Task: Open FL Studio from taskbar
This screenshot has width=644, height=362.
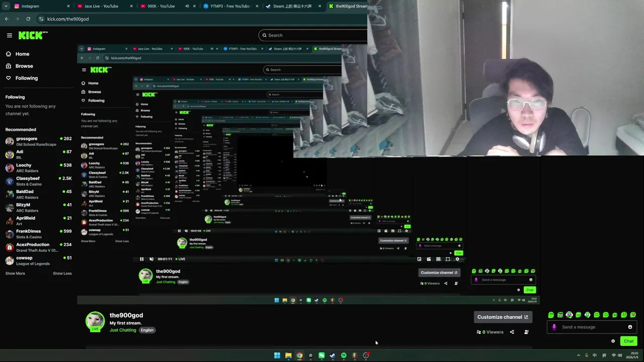Action: tap(355, 355)
